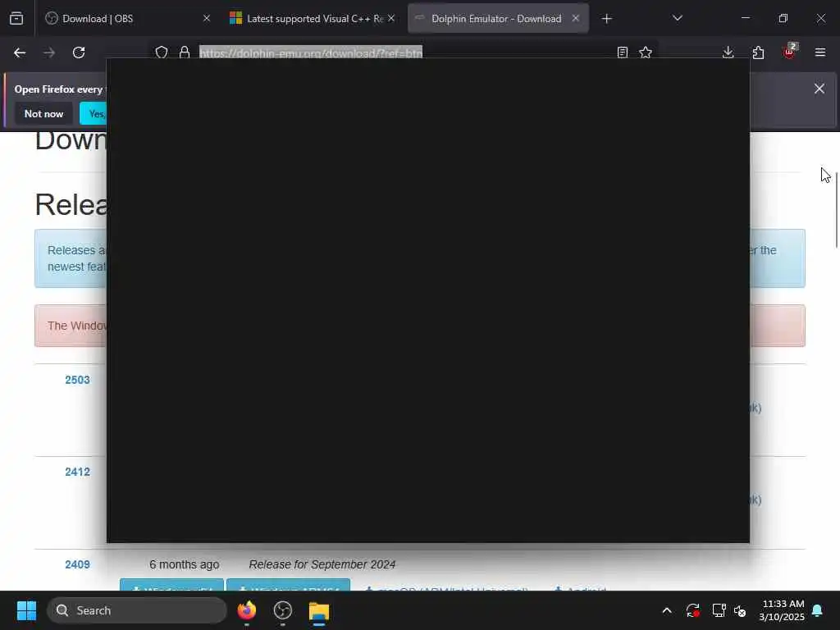This screenshot has width=840, height=630.
Task: Click the muted volume tray icon
Action: coord(740,610)
